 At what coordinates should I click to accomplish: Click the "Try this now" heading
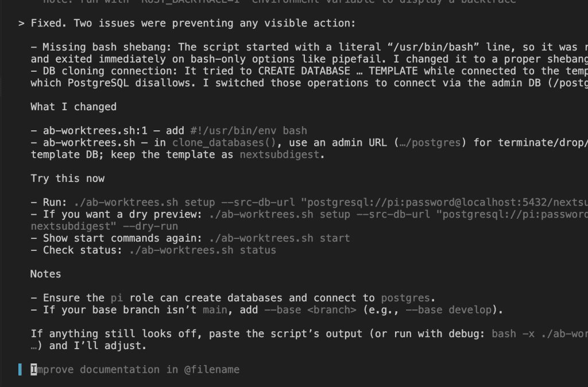[x=67, y=179]
